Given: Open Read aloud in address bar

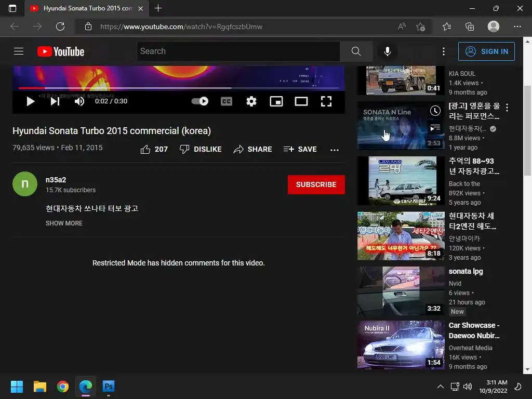Looking at the screenshot, I should [x=402, y=26].
